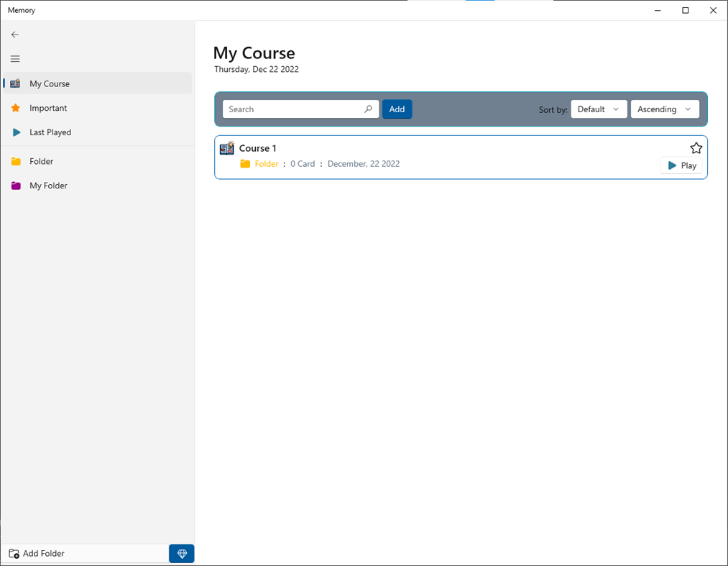728x566 pixels.
Task: Play Course 1
Action: coord(681,165)
